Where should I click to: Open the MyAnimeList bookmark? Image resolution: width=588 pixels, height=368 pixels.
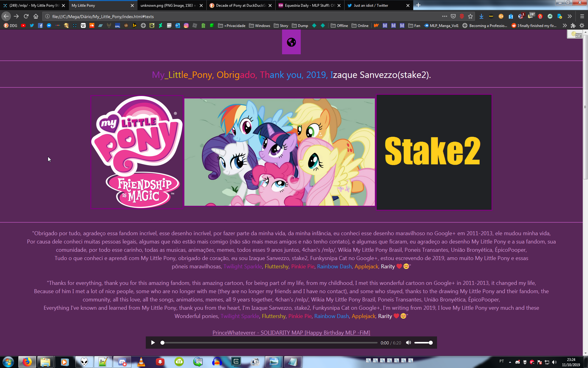point(118,25)
